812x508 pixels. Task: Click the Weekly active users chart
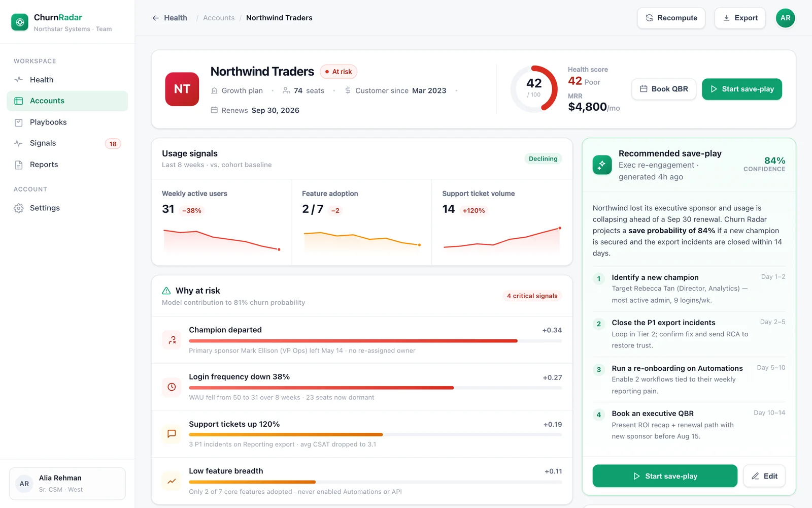221,240
